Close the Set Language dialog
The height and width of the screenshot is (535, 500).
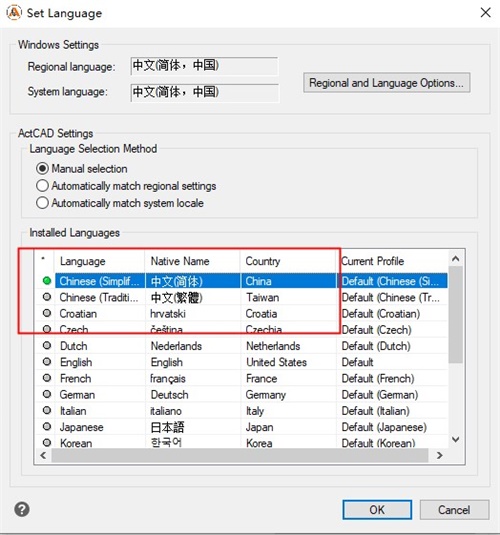(485, 13)
